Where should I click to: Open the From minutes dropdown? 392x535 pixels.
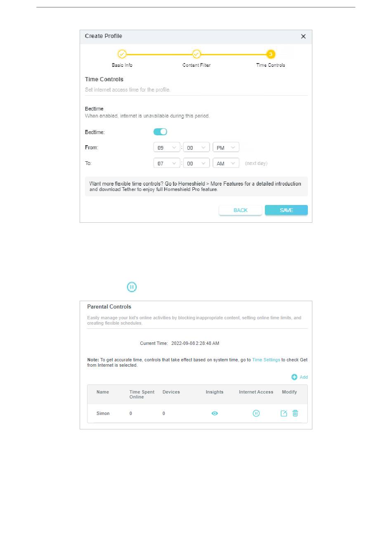(x=196, y=148)
